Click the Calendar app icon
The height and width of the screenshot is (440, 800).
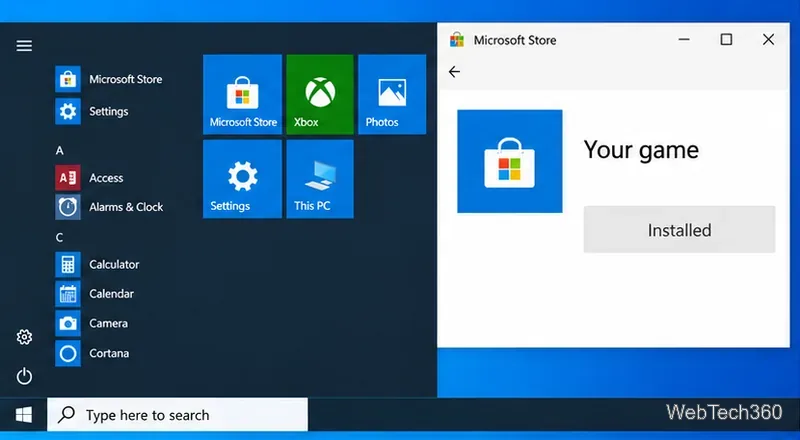coord(68,294)
